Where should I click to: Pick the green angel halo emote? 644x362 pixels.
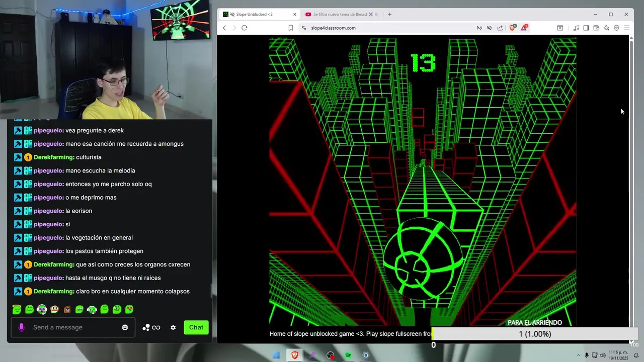[x=17, y=309]
